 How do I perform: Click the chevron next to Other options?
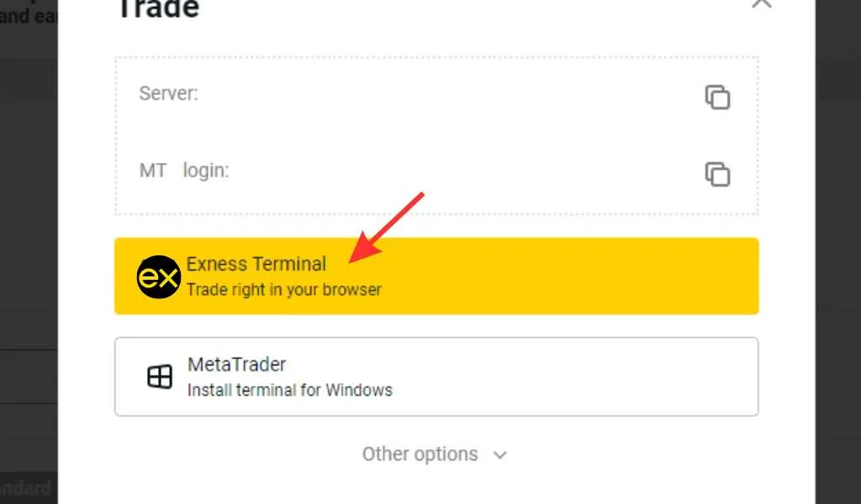pyautogui.click(x=499, y=454)
